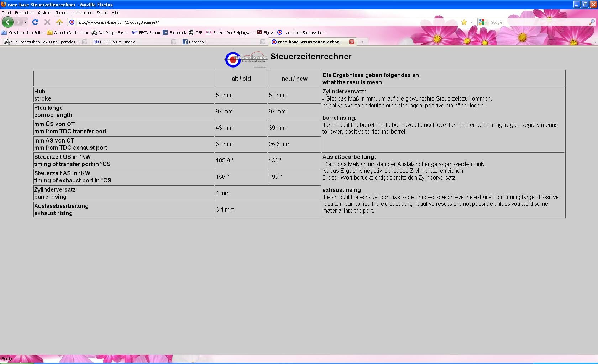Close the race-base Steuerzeitenrechner tab
The image size is (598, 364).
tap(352, 42)
